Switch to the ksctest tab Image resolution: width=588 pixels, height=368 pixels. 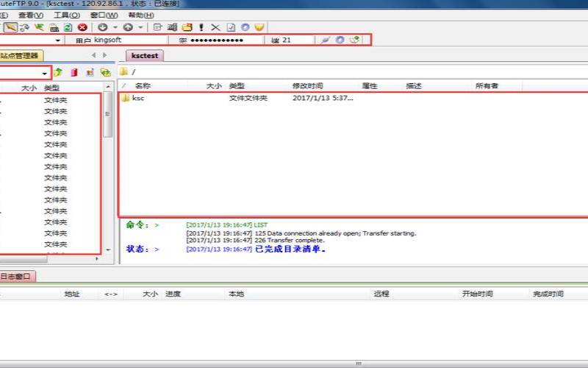click(x=145, y=55)
